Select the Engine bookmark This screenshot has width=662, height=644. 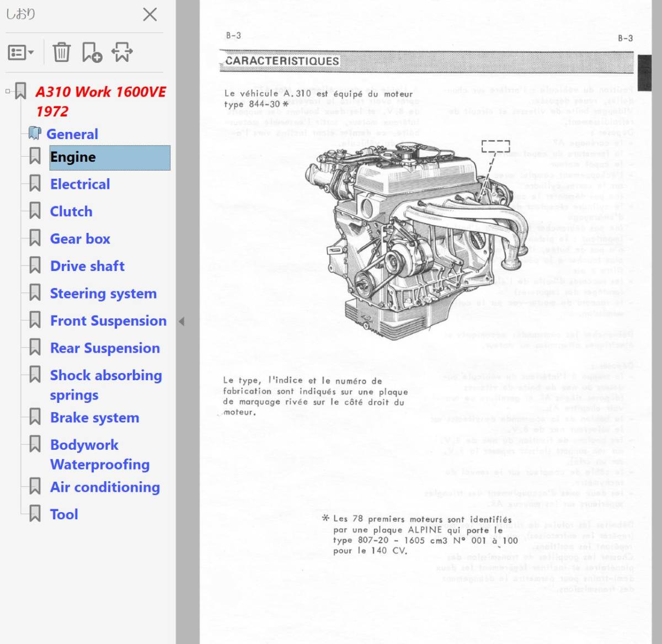point(110,157)
